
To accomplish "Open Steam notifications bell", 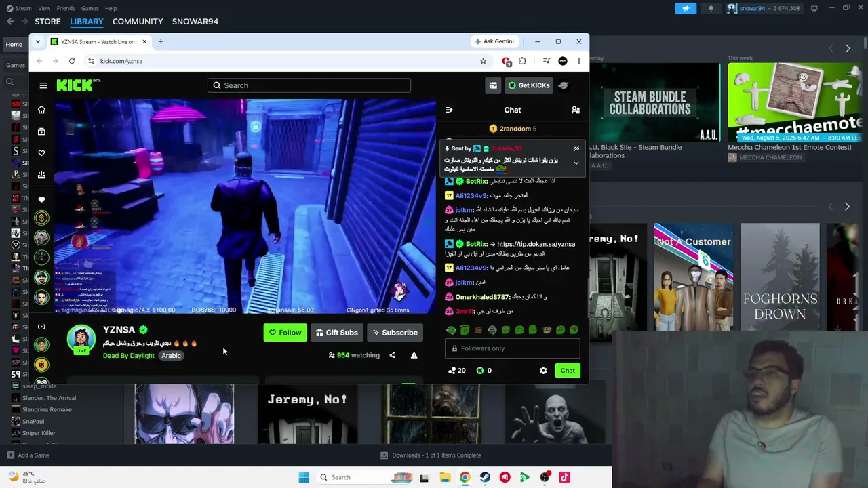I will pyautogui.click(x=711, y=8).
